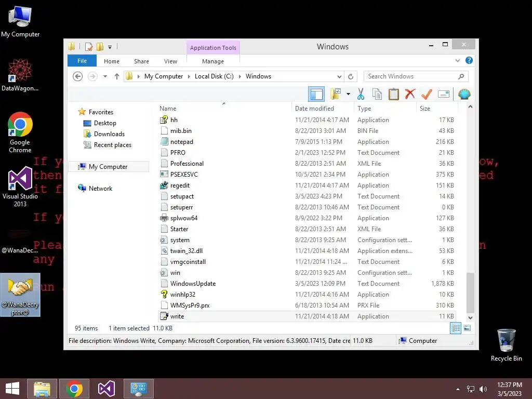Screen dimensions: 532x399
Task: Click the Quick Access properties icon
Action: pyautogui.click(x=89, y=46)
